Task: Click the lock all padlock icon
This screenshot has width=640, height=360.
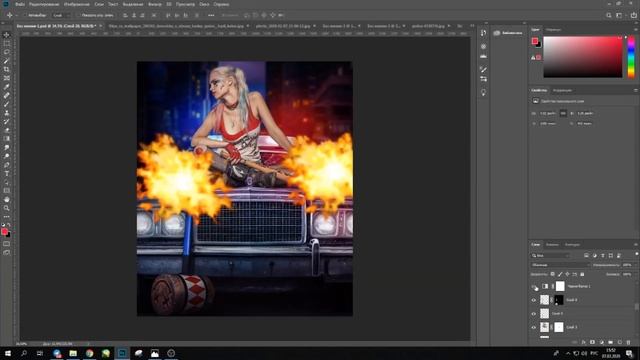Action: 582,274
